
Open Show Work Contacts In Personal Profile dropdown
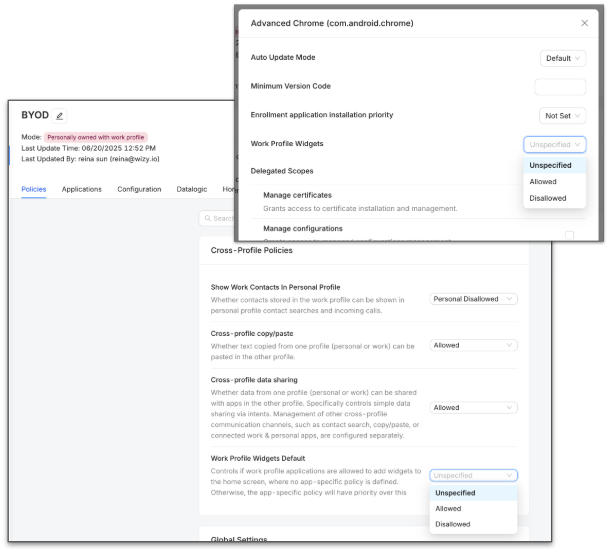[473, 299]
